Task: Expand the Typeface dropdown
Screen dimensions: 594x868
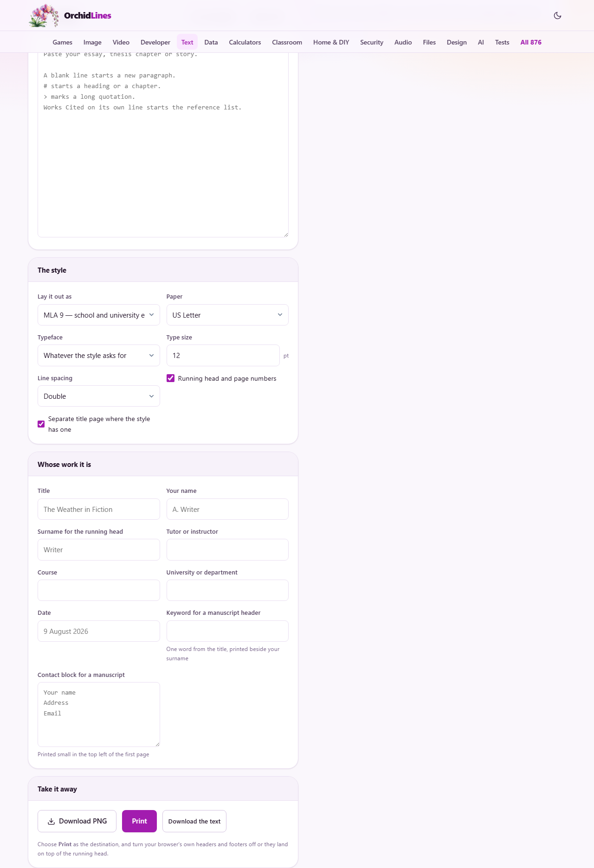Action: click(98, 356)
